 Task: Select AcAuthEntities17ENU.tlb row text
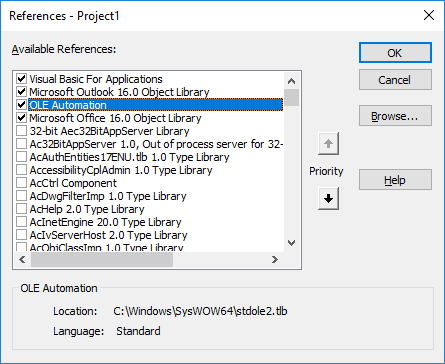(x=129, y=157)
